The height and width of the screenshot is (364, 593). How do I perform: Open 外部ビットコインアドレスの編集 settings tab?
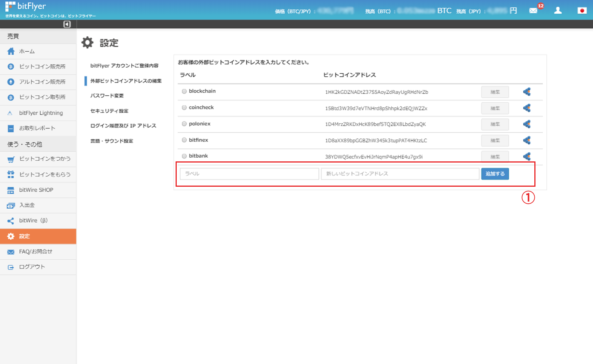pos(126,81)
